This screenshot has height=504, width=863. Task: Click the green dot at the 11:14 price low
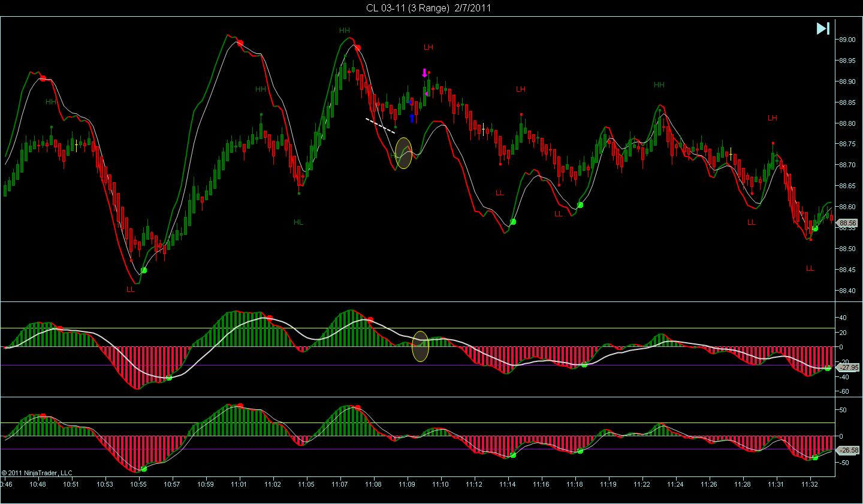[513, 222]
